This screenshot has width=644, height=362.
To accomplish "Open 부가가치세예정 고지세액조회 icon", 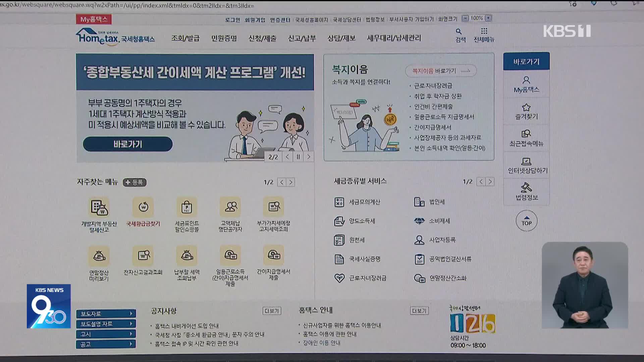I will (274, 207).
